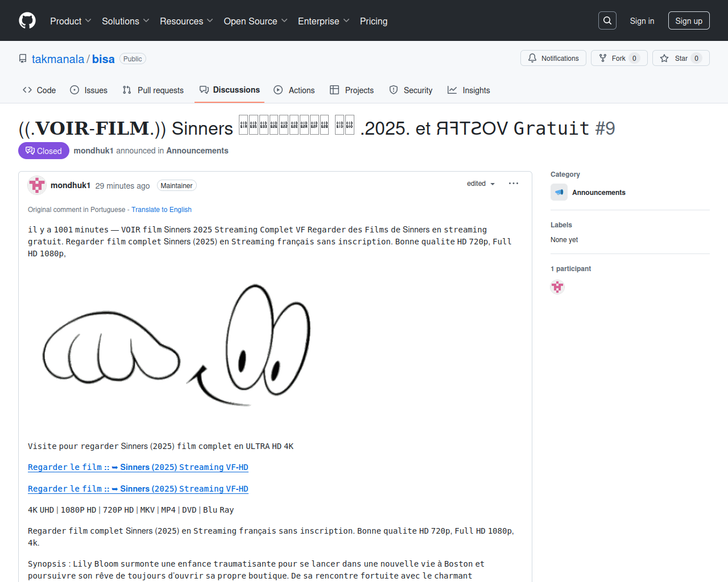
Task: Click the participant avatar in the sidebar
Action: click(557, 287)
